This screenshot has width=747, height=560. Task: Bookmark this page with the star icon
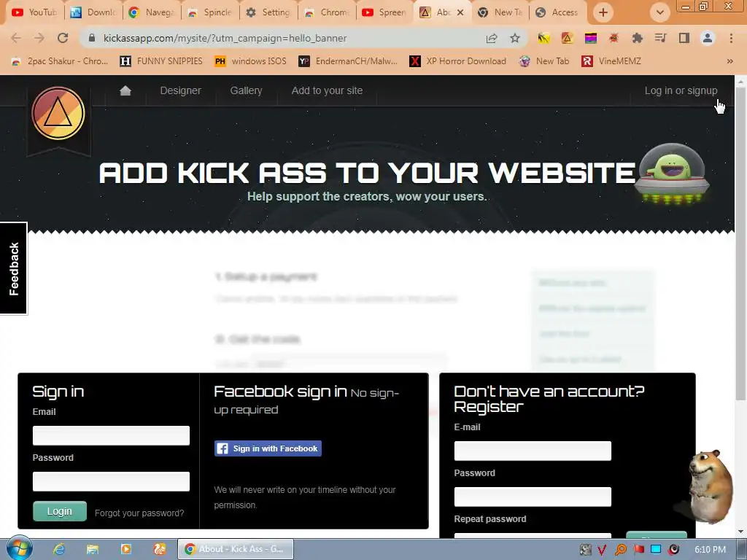pyautogui.click(x=515, y=38)
